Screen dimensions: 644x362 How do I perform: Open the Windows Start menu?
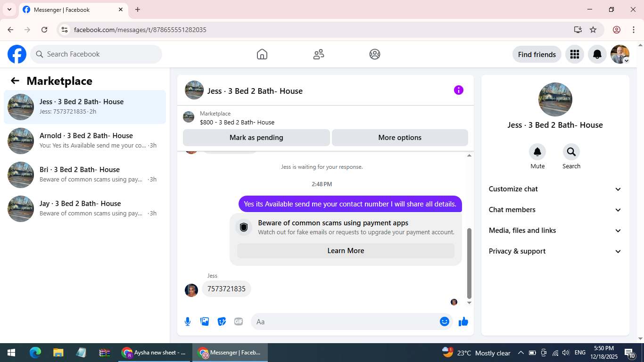(x=11, y=353)
